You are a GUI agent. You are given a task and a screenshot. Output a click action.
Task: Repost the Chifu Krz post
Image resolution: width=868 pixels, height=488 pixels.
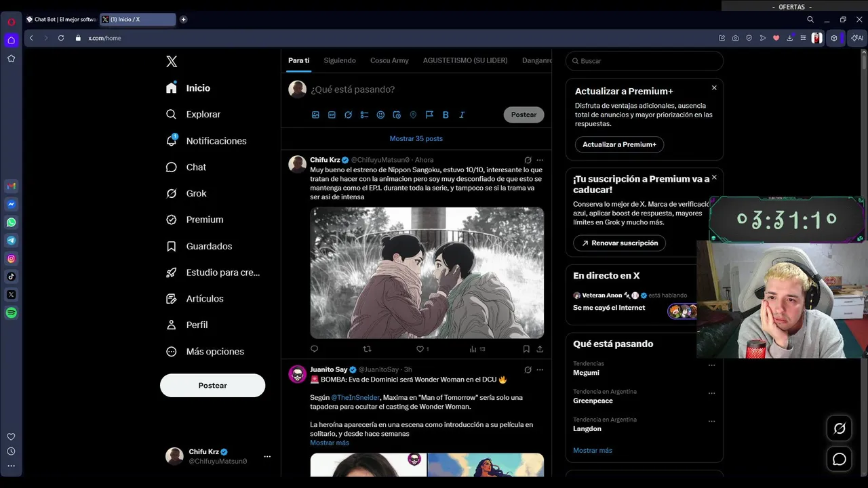(367, 349)
